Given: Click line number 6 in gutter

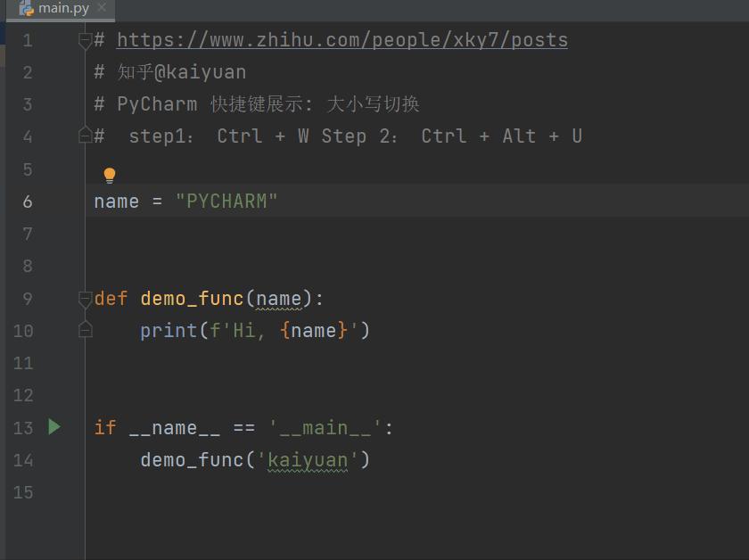Looking at the screenshot, I should [x=28, y=202].
